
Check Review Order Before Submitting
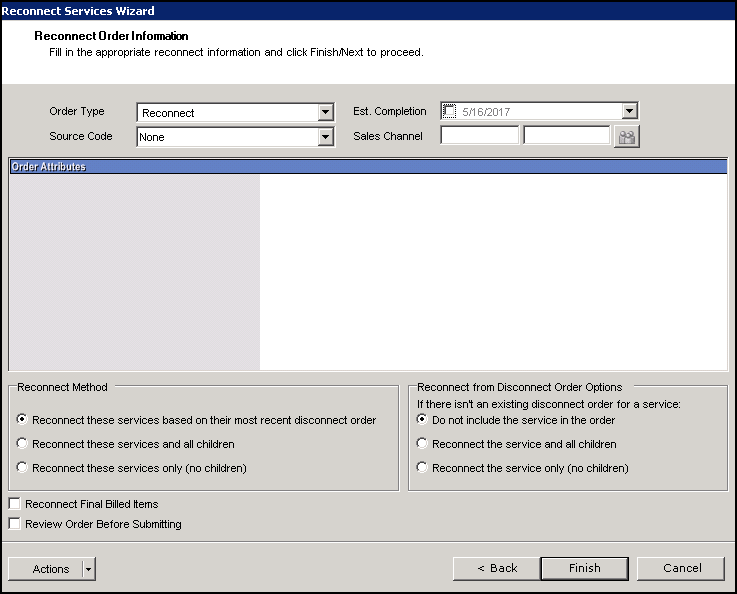point(15,524)
